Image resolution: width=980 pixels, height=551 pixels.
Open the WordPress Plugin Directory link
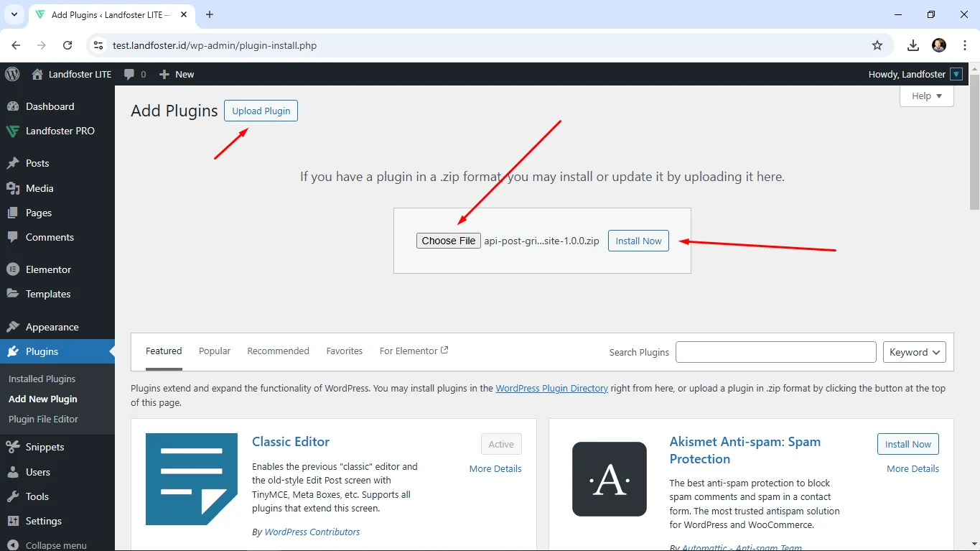click(551, 388)
